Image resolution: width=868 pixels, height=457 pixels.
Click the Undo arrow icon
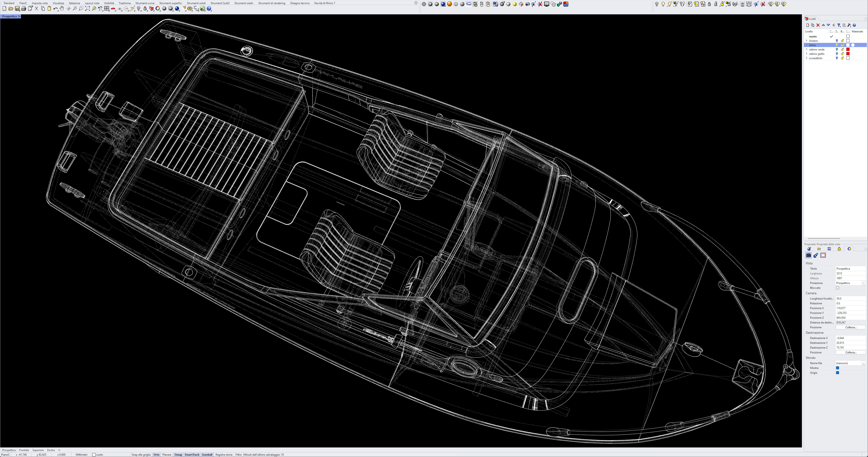[x=55, y=9]
